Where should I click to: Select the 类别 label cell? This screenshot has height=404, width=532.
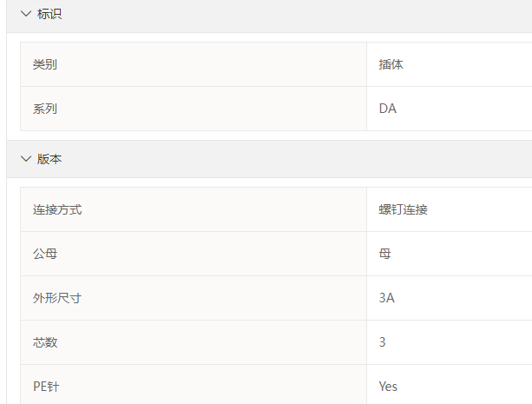point(194,64)
